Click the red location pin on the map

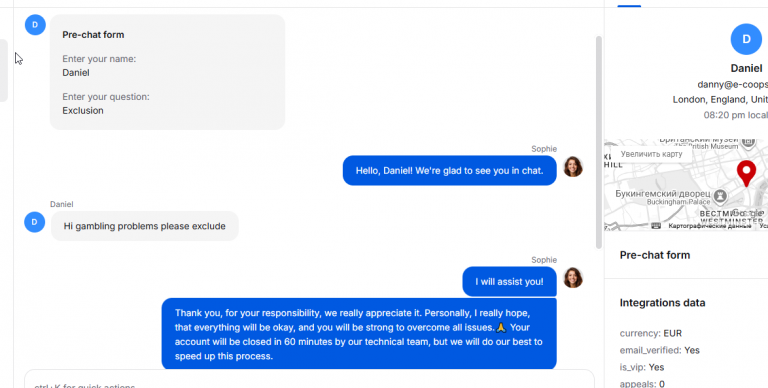(746, 173)
